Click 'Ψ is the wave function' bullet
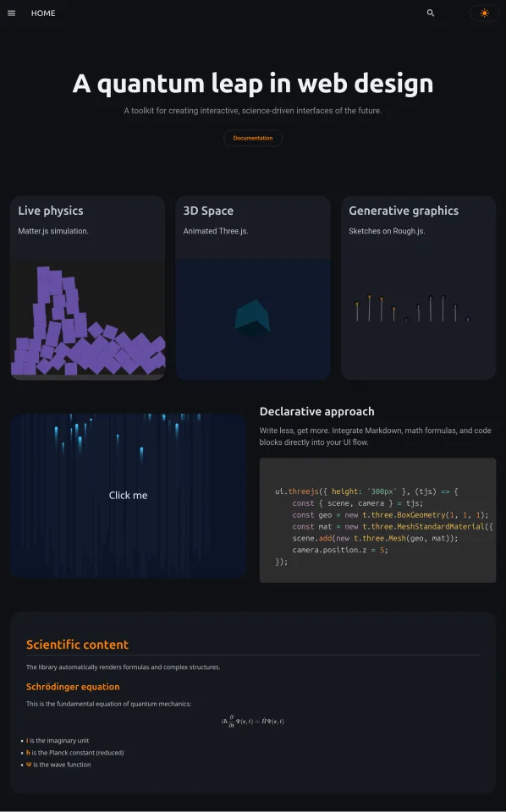Screen dimensions: 506x812 [x=58, y=765]
